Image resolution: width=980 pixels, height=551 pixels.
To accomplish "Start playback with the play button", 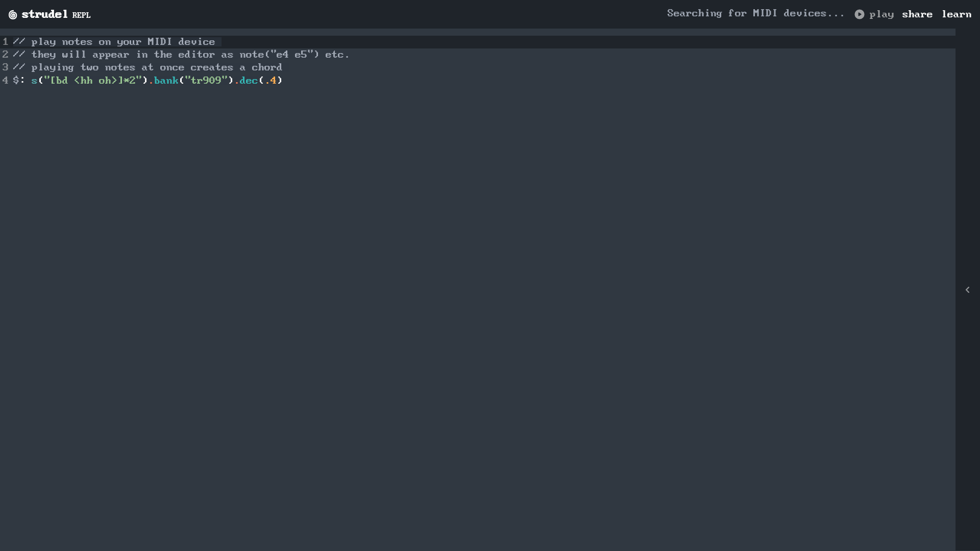I will 874,14.
